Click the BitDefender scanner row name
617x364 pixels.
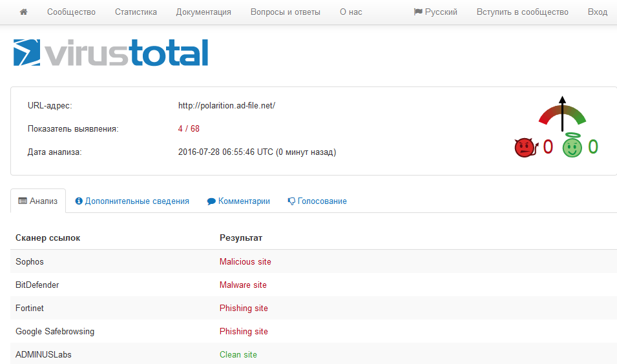[x=37, y=285]
